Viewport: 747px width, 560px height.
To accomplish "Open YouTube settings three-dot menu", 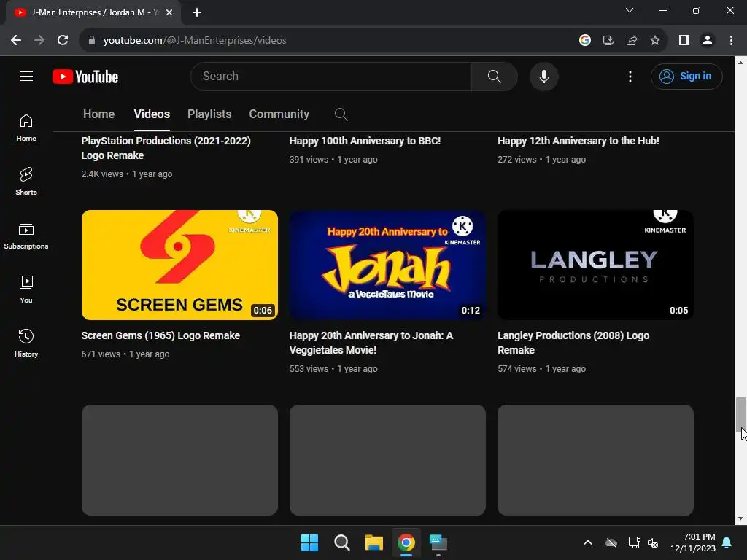I will coord(630,76).
